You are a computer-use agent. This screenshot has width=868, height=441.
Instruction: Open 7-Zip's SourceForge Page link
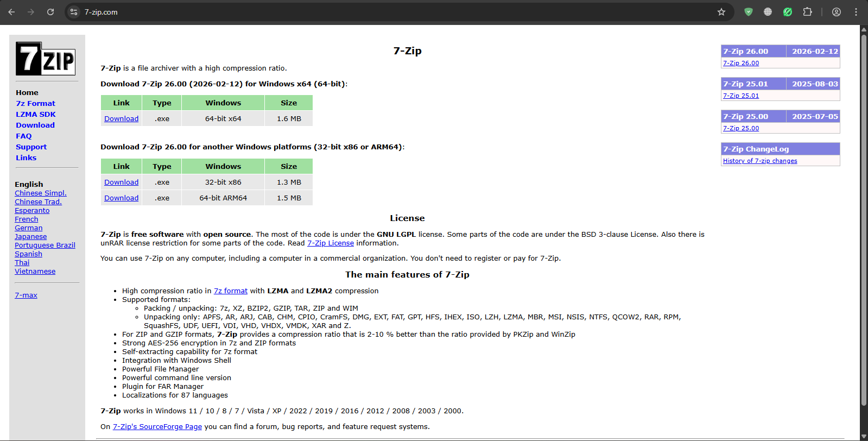point(157,427)
